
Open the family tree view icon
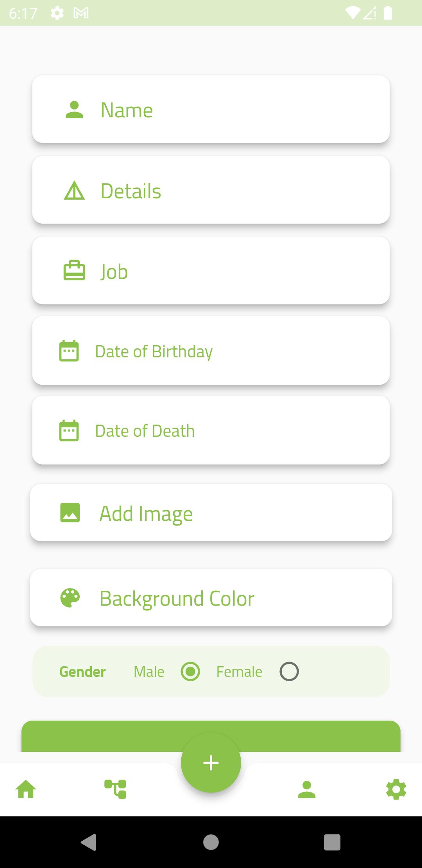click(115, 789)
